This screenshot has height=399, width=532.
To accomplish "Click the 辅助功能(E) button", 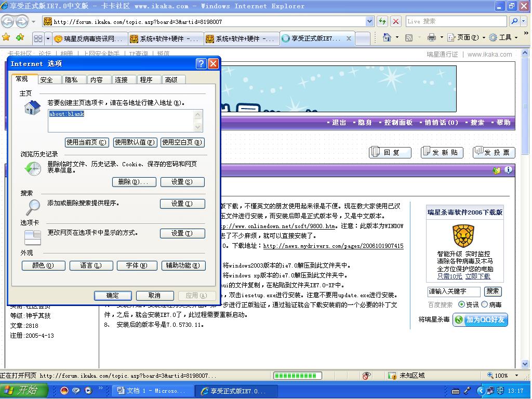I will (x=183, y=265).
